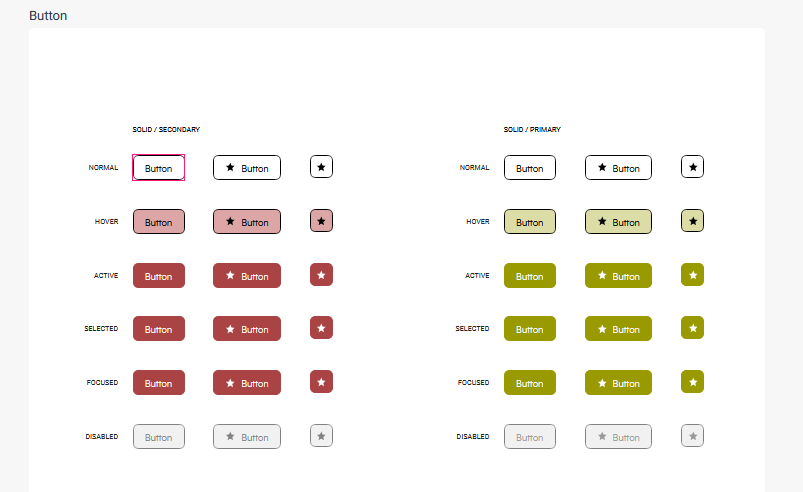
Task: Click the Primary Focused star-and-text Button
Action: [618, 383]
